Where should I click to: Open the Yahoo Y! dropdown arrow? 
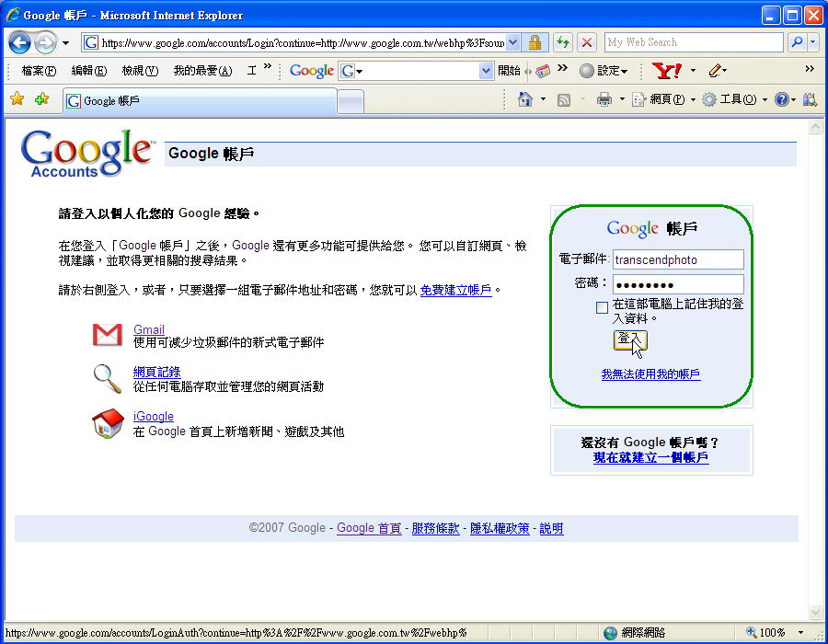coord(693,71)
